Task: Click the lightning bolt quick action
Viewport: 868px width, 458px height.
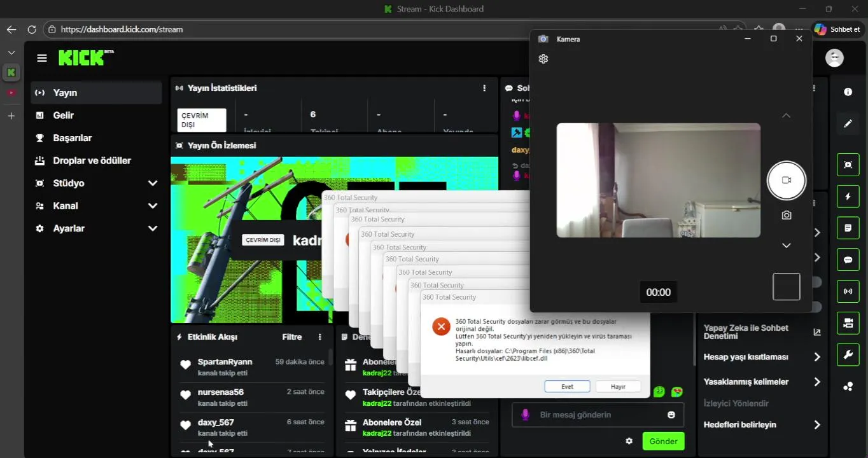Action: tap(848, 197)
